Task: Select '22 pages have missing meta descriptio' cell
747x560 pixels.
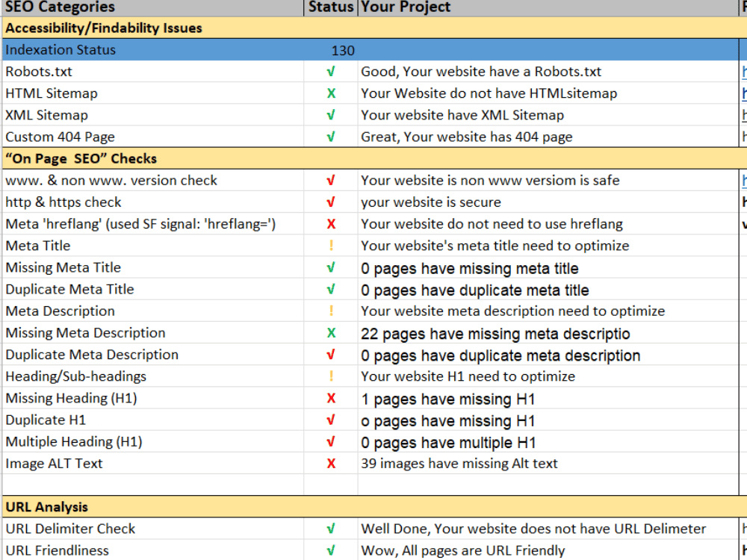Action: [x=548, y=333]
